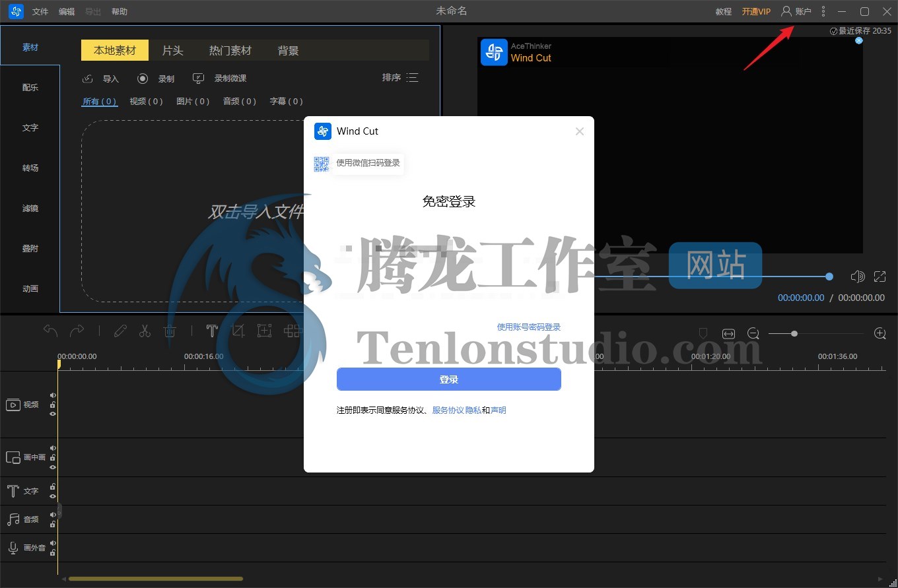898x588 pixels.
Task: Close the Wind Cut login dialog
Action: coord(580,131)
